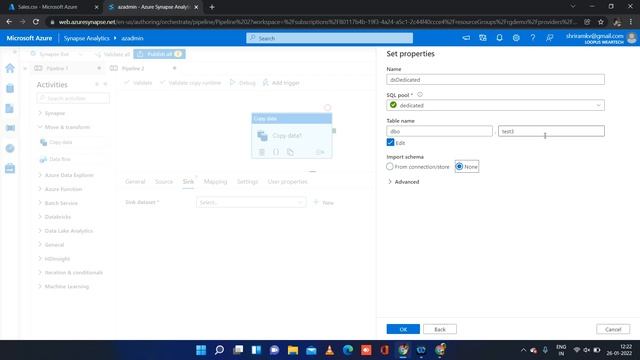This screenshot has width=640, height=360.
Task: Switch to the Mapping tab
Action: click(215, 182)
